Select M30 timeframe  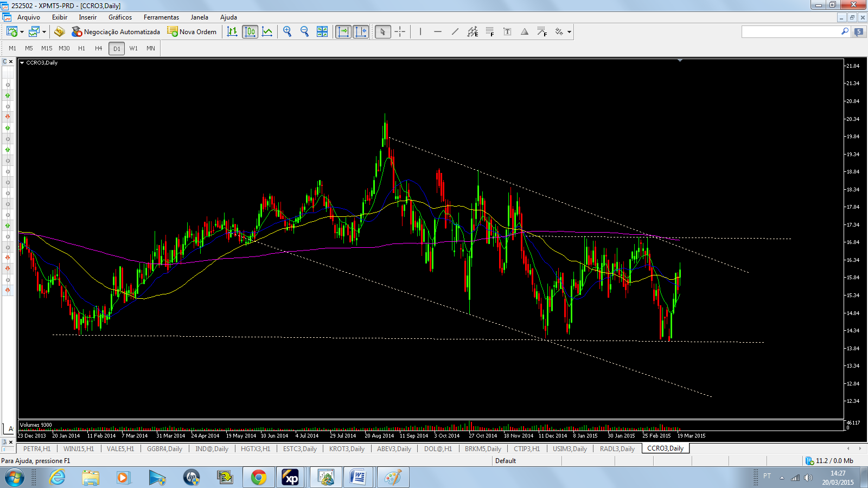tap(64, 48)
